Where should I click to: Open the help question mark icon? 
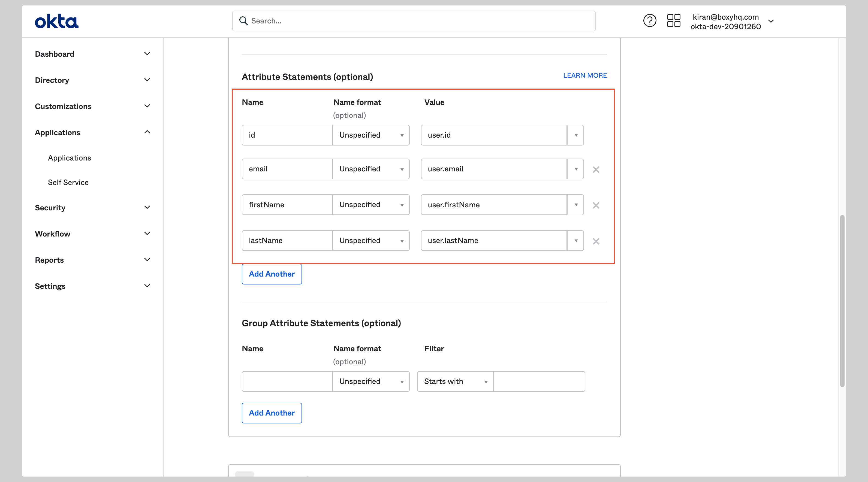(649, 20)
